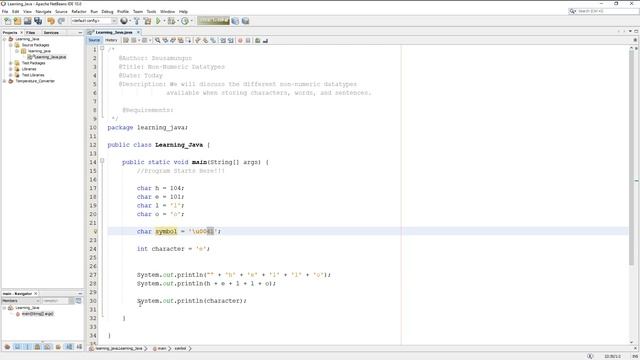Click the Uncomment editor toolbar icon
This screenshot has height=360, width=640.
click(265, 40)
